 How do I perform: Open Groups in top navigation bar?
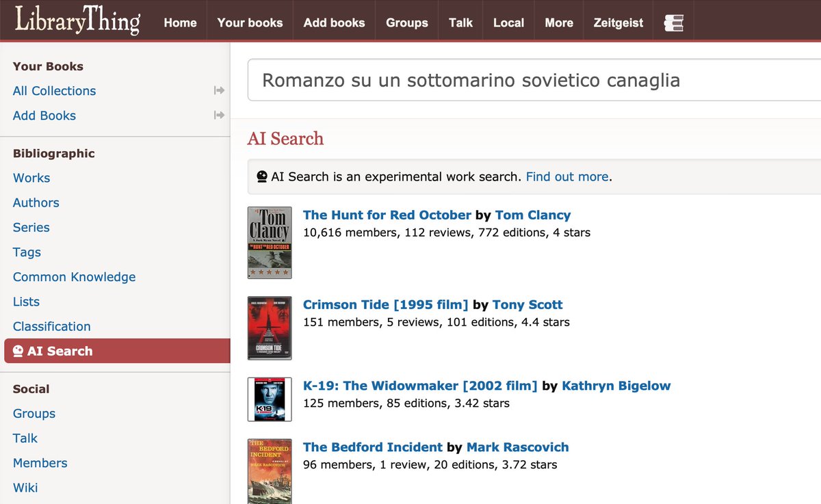point(407,23)
